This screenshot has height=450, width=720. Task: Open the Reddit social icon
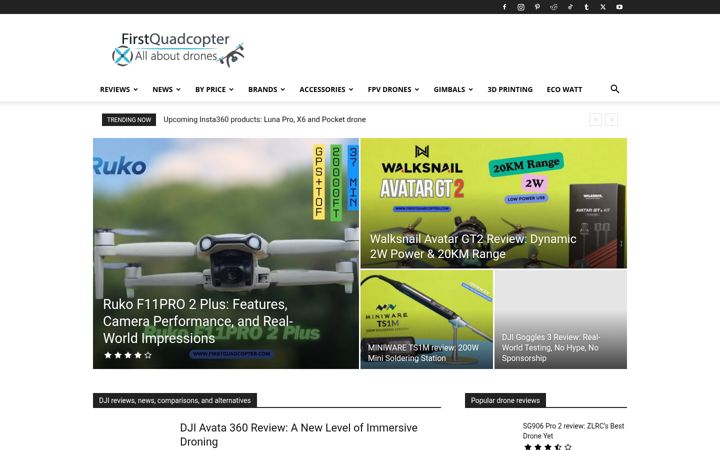(x=554, y=7)
